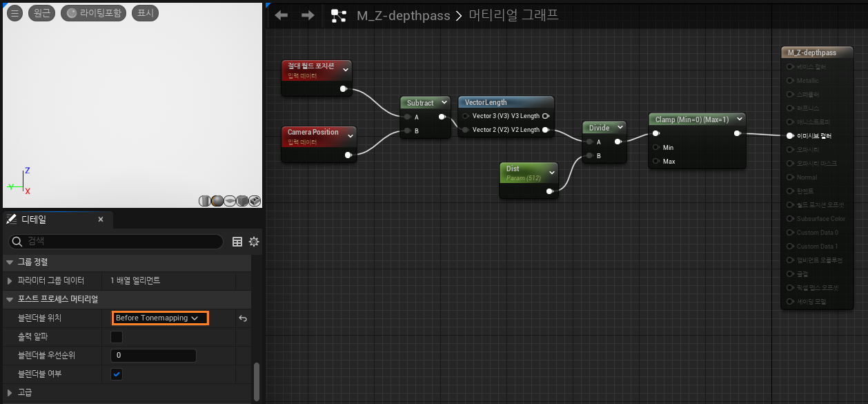Collapse the 포스트 프로세스 머티리얼 section
868x404 pixels.
pos(10,299)
